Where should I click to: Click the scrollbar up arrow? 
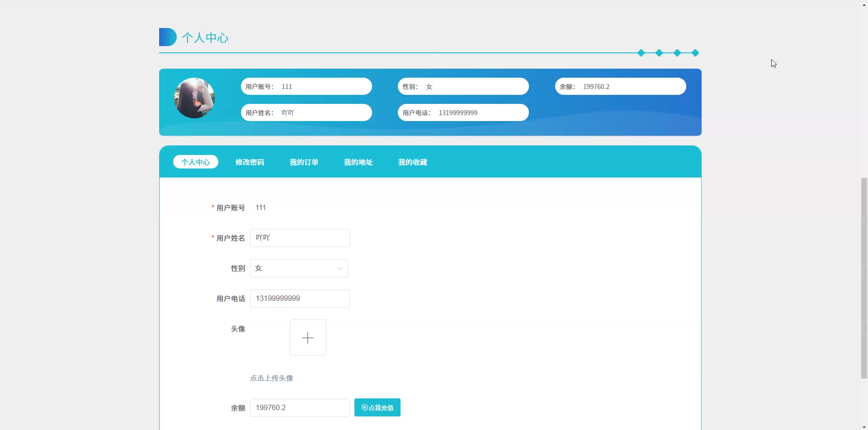[864, 4]
